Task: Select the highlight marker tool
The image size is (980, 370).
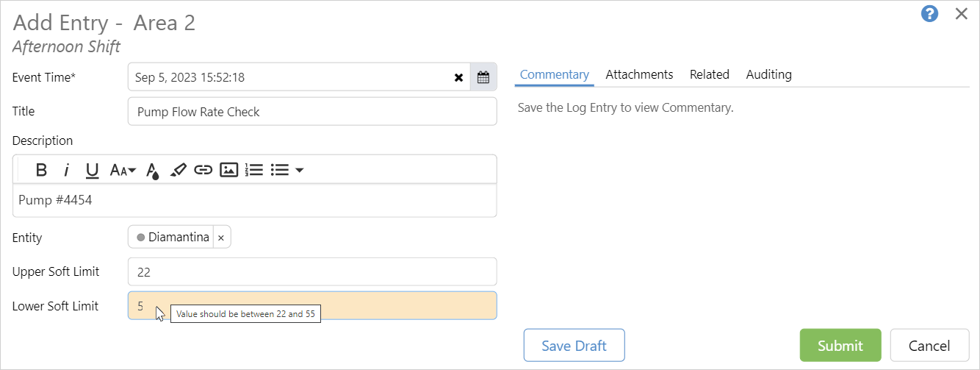Action: click(178, 170)
